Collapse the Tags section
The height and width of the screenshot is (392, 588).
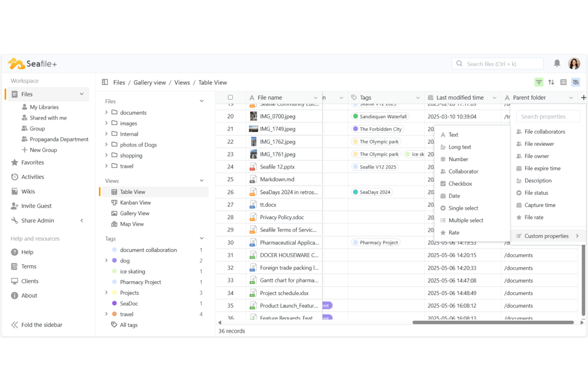coord(202,239)
